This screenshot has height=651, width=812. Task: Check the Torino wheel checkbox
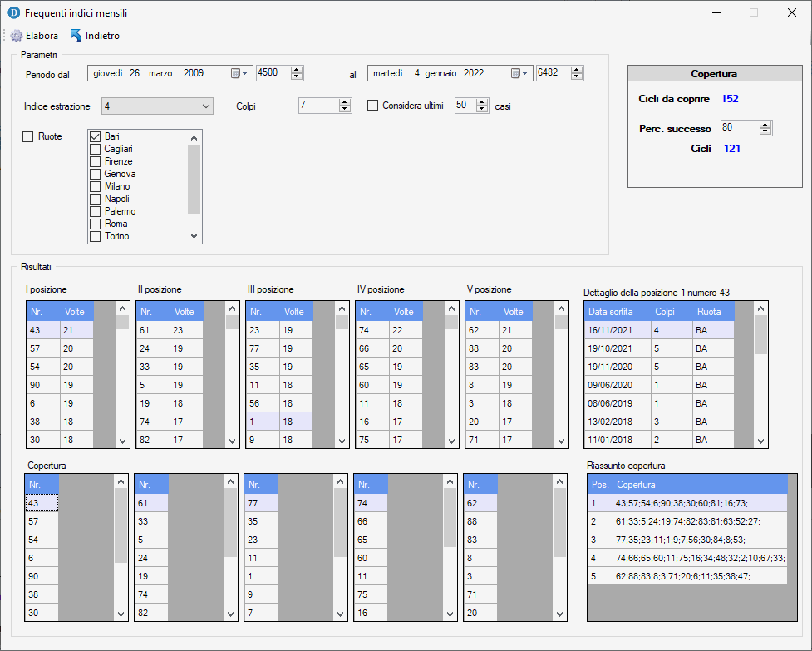point(96,236)
